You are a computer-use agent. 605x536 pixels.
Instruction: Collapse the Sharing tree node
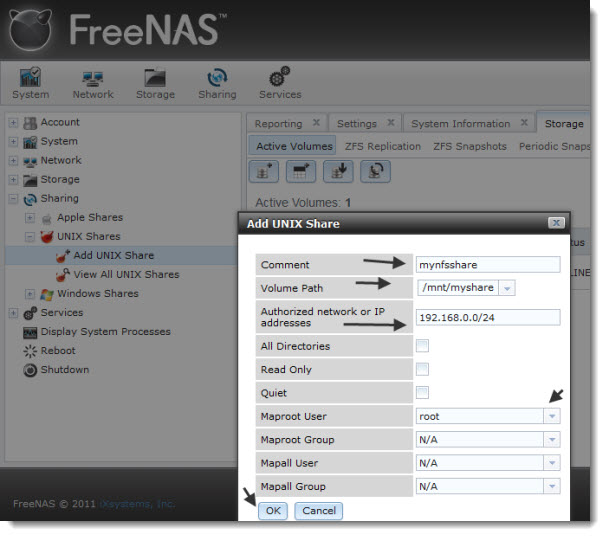click(x=13, y=199)
